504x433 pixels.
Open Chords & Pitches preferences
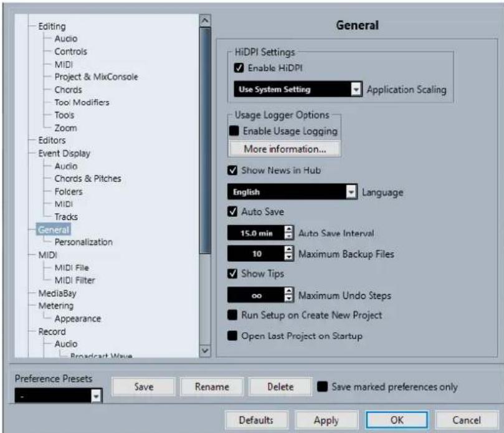pos(88,179)
